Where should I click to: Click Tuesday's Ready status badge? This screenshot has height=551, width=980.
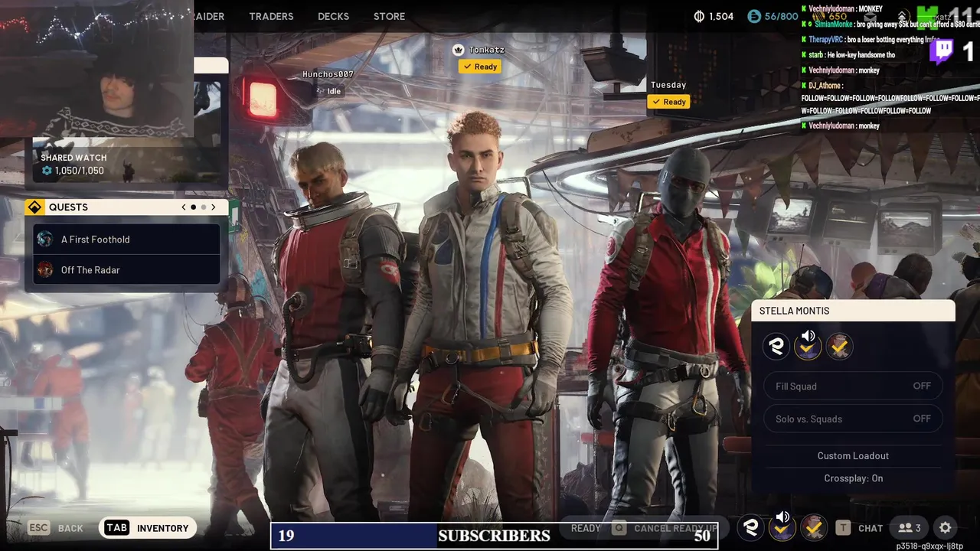tap(668, 102)
